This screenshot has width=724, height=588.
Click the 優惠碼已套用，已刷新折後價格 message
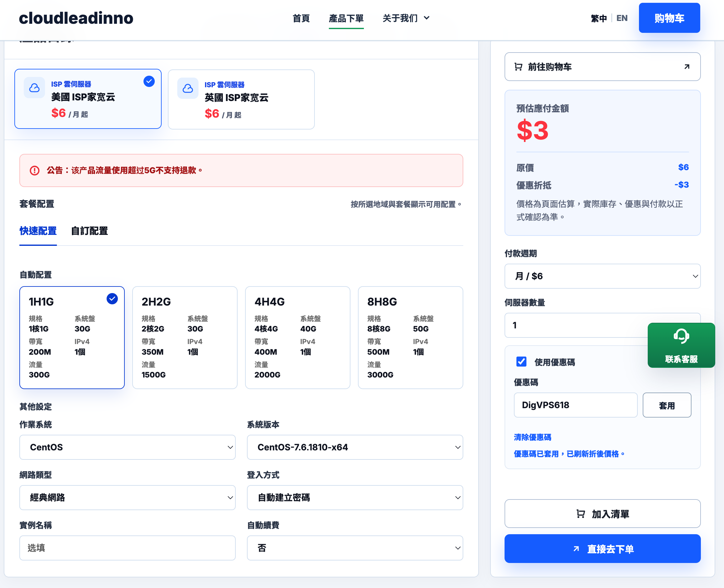(569, 454)
